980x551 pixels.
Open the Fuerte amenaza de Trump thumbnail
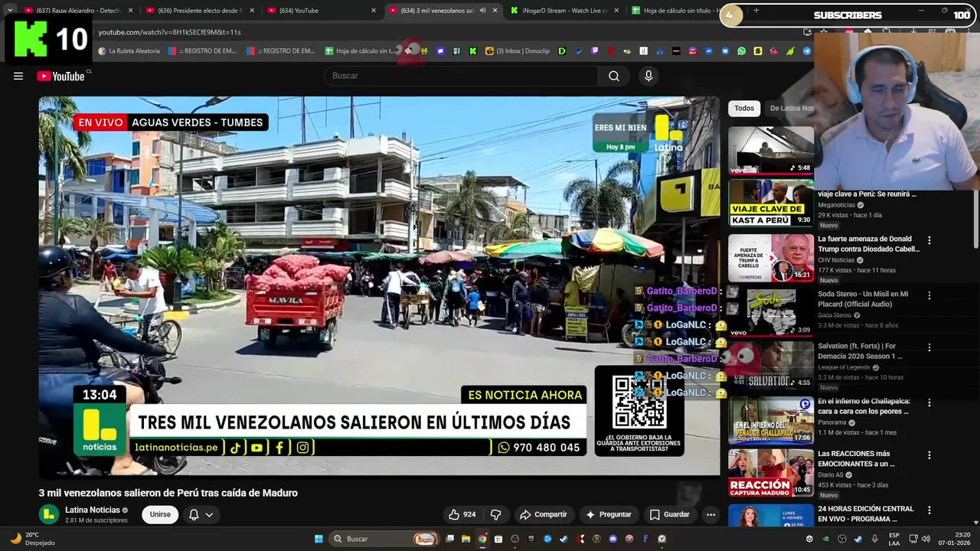click(x=771, y=258)
